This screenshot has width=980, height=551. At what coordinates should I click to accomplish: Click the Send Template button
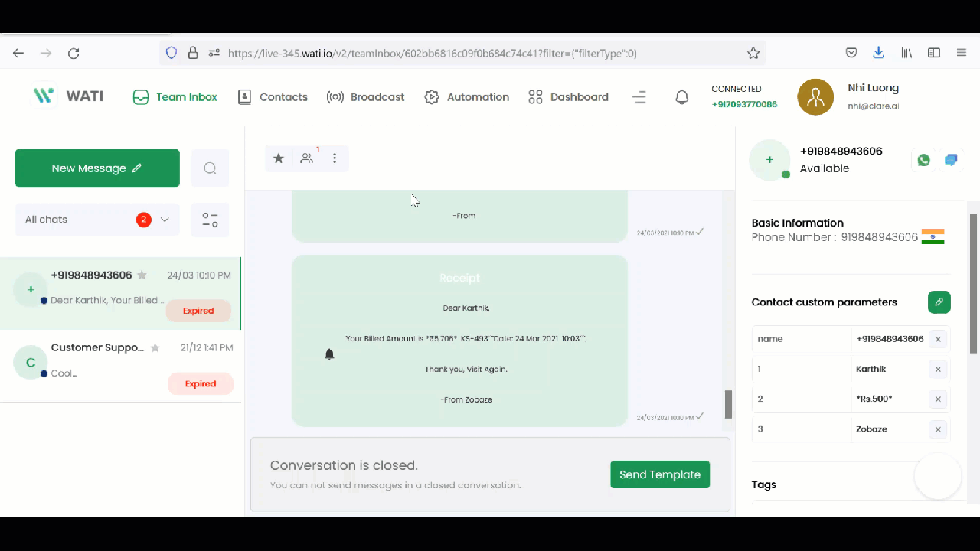[660, 474]
